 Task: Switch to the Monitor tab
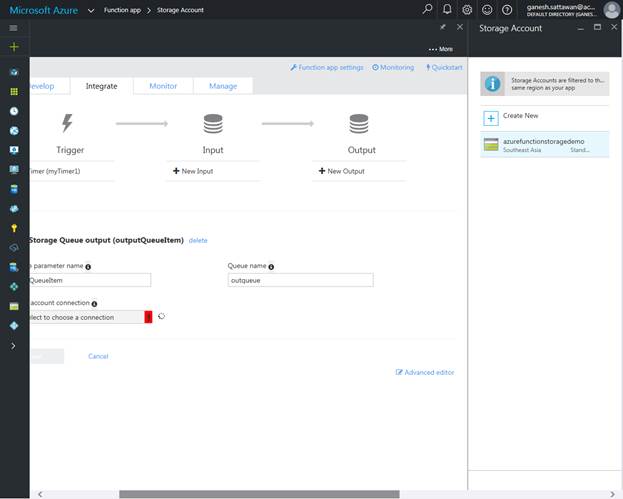point(163,86)
